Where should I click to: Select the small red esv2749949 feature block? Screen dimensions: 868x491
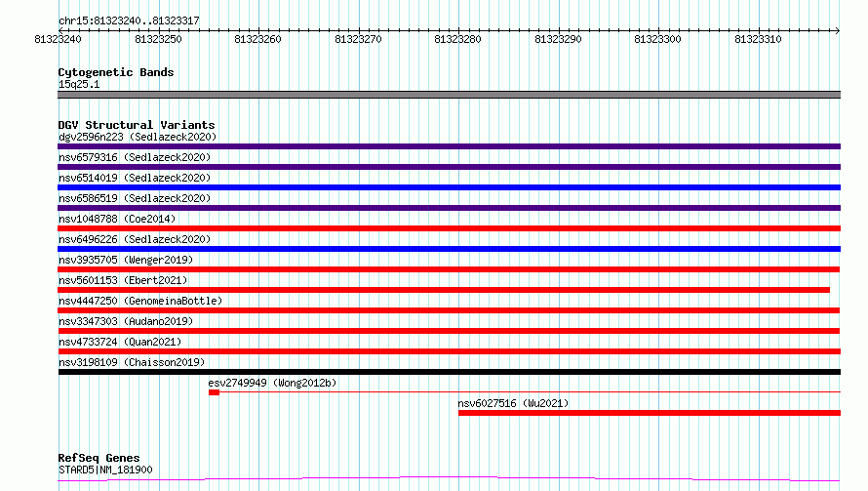214,392
